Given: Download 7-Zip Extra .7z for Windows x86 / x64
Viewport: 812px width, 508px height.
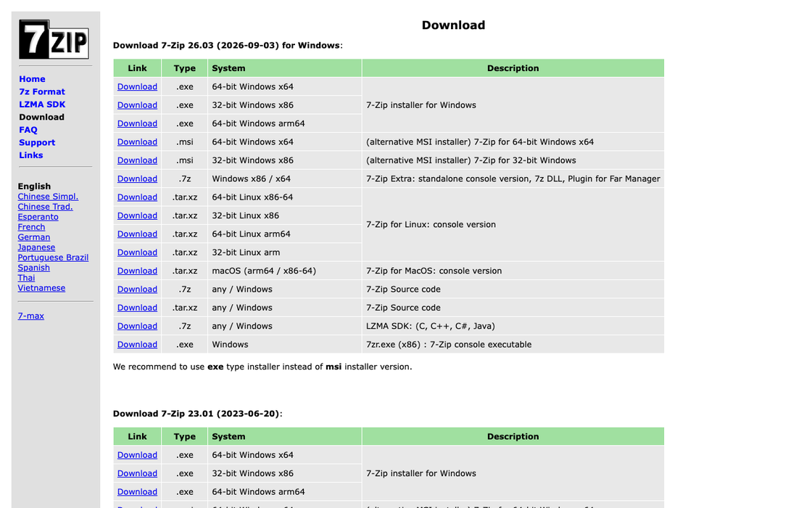Looking at the screenshot, I should 137,179.
